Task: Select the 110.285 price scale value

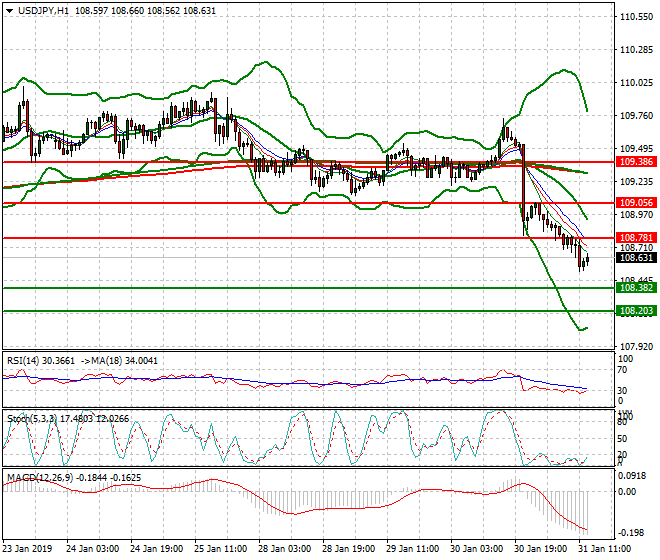Action: tap(636, 50)
